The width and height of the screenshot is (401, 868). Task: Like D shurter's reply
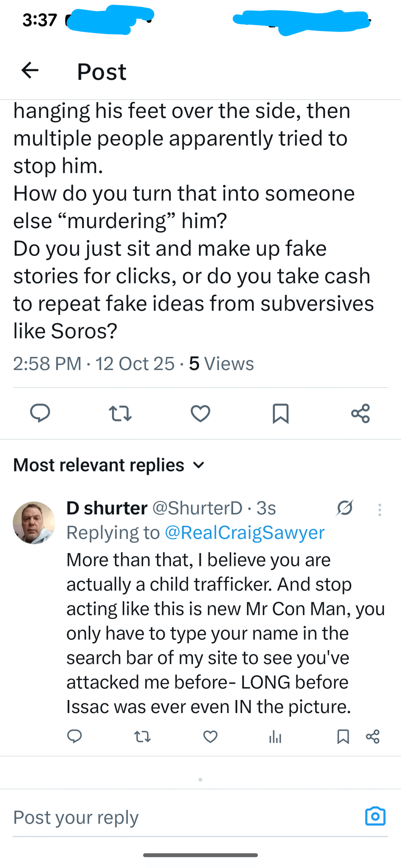(x=210, y=736)
